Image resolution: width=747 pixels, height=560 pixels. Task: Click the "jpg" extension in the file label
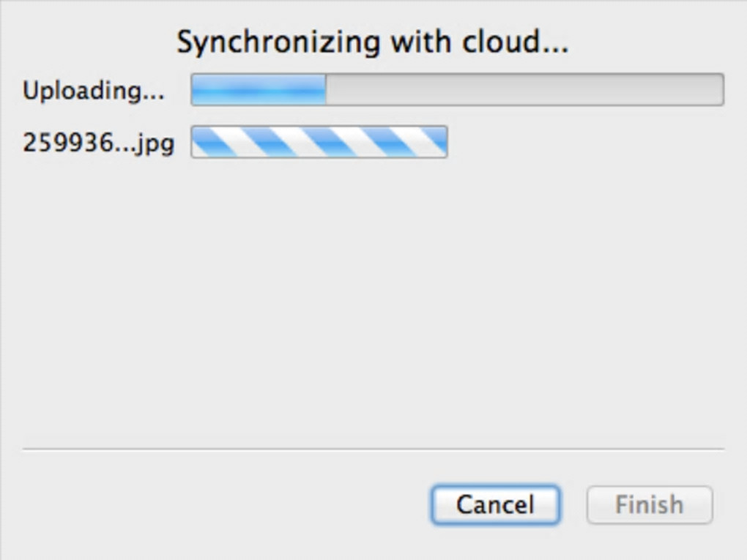159,143
